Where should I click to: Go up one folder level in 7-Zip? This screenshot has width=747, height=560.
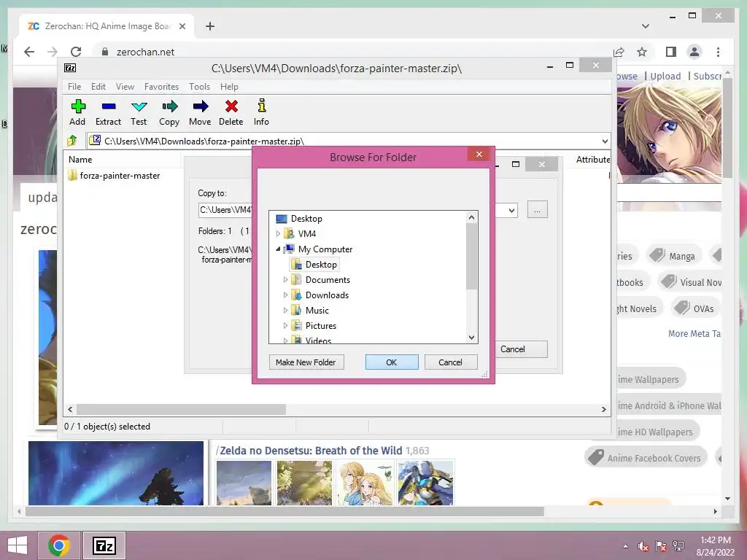[72, 141]
